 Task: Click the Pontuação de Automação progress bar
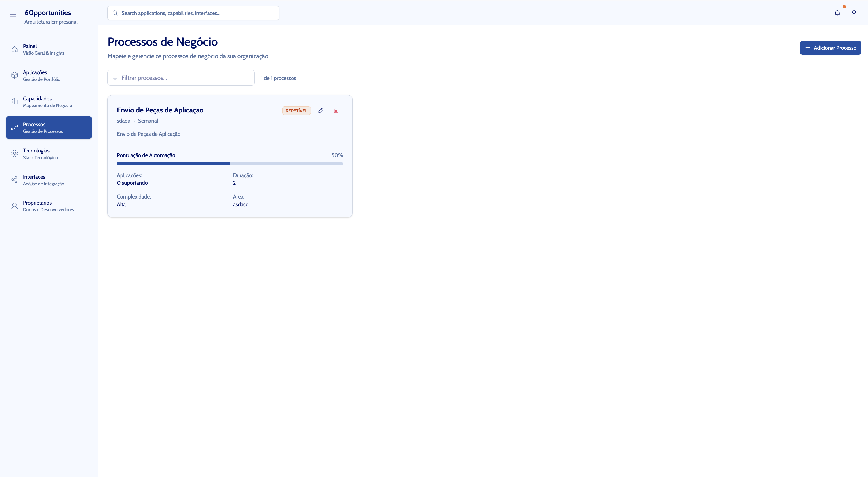click(230, 164)
